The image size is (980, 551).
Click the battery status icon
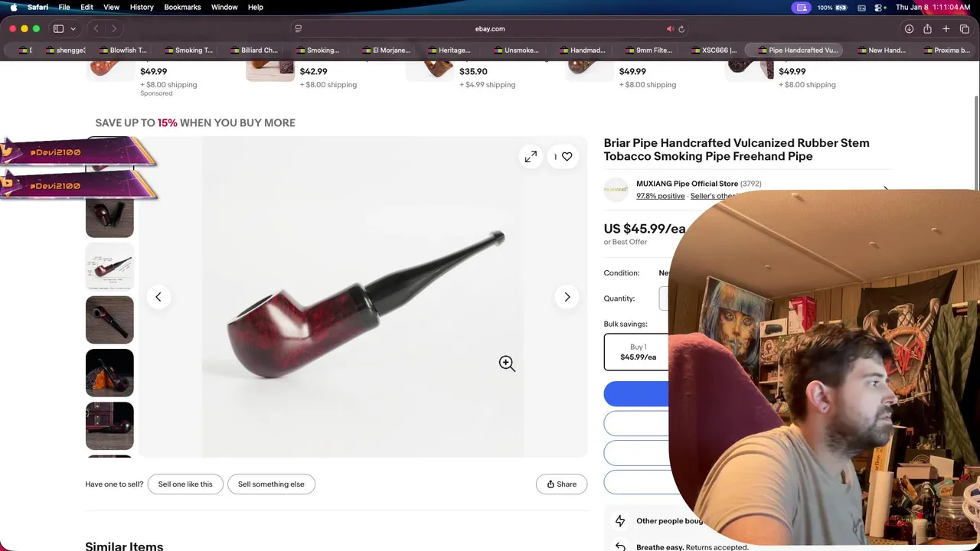click(x=843, y=7)
